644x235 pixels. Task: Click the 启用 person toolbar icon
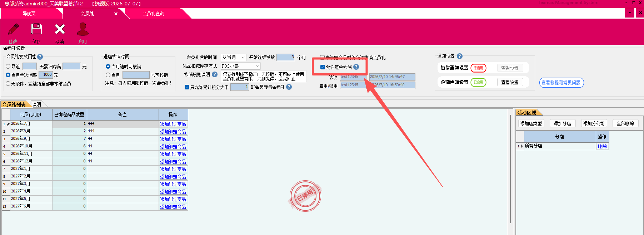tap(83, 29)
